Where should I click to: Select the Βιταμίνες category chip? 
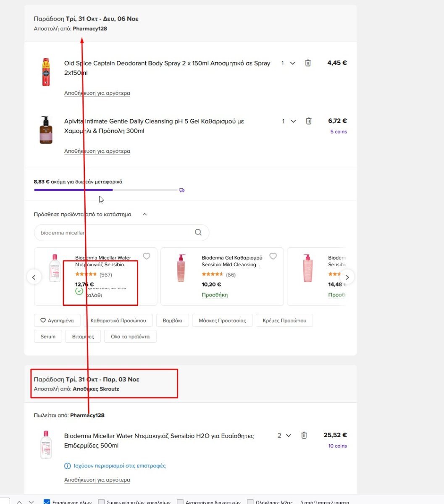point(83,336)
